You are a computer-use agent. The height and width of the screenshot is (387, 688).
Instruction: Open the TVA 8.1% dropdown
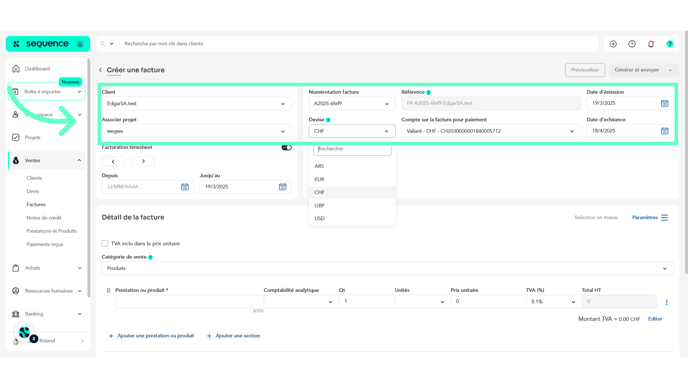[553, 302]
